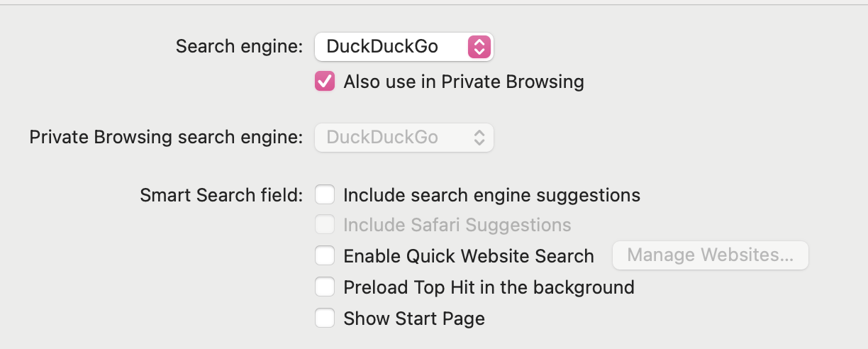Click "Private Browsing search engine:" field label
Image resolution: width=868 pixels, height=349 pixels.
(166, 138)
